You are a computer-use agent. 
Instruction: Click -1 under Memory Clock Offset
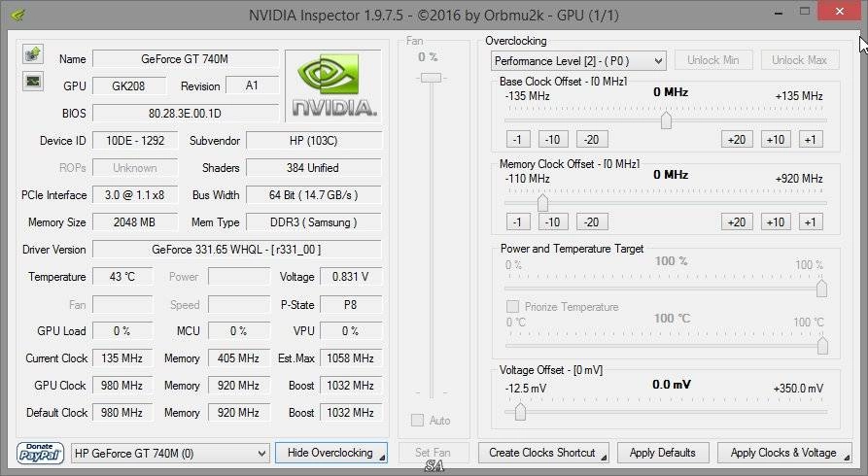point(518,221)
